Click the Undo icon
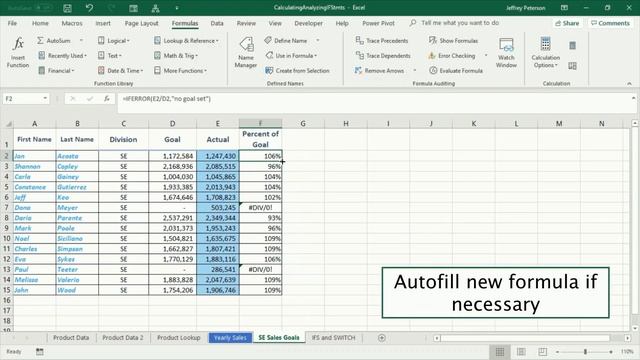The width and height of the screenshot is (640, 360). coord(89,8)
